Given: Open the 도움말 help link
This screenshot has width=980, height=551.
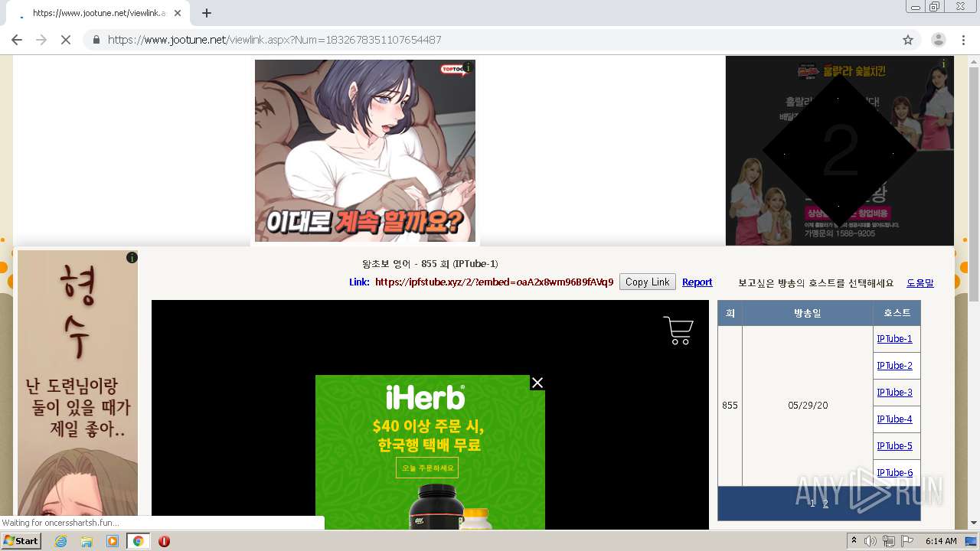Looking at the screenshot, I should click(x=920, y=283).
